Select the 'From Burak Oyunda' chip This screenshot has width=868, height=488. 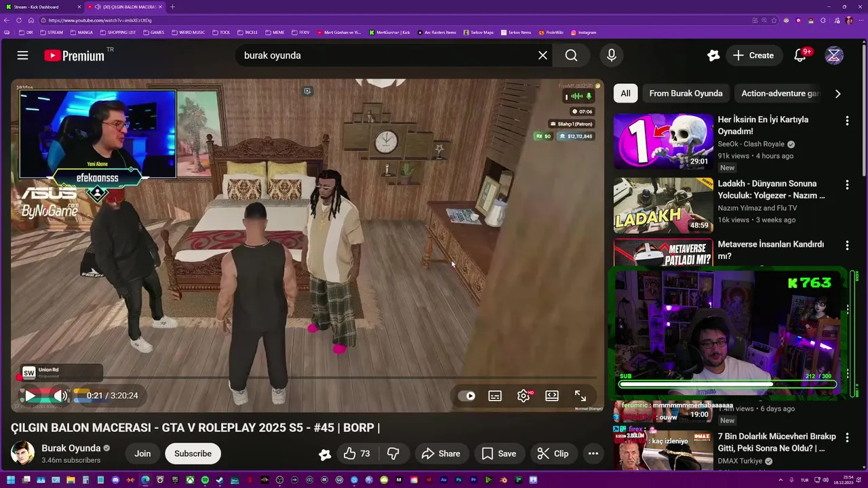[x=686, y=94]
